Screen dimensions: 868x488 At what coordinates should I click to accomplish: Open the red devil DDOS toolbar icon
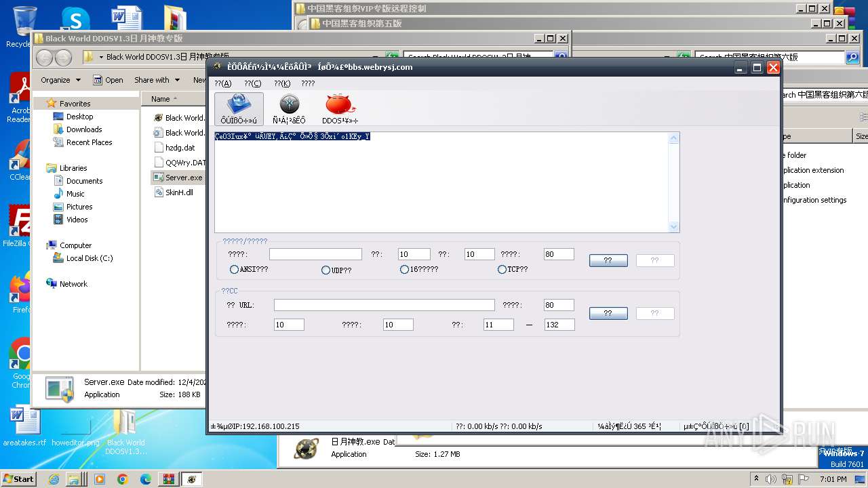[x=340, y=108]
